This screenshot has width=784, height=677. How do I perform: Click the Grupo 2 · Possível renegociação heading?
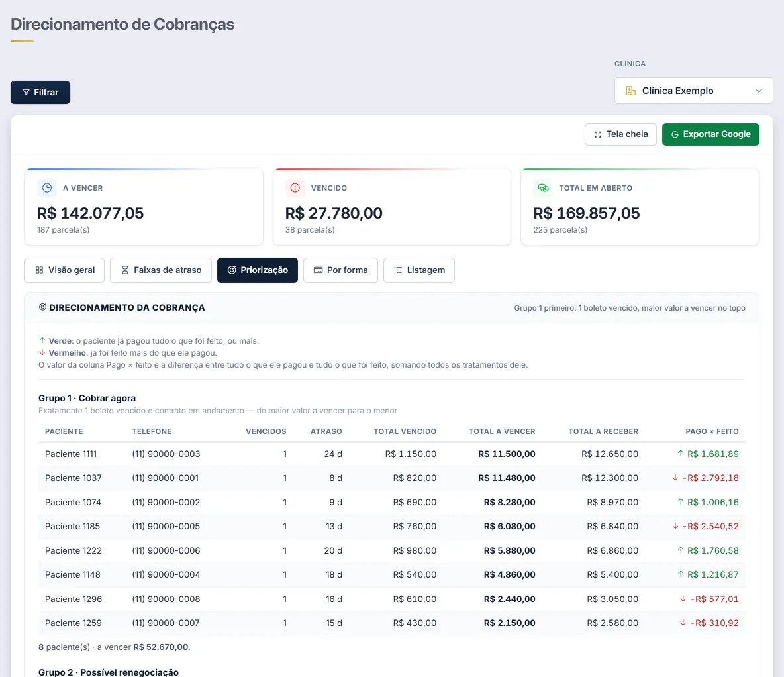[109, 672]
